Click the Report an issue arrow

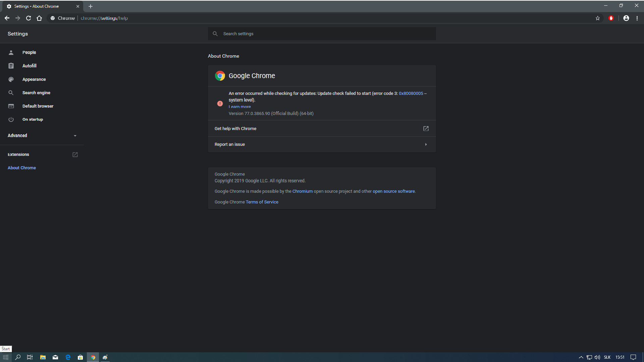(x=426, y=144)
